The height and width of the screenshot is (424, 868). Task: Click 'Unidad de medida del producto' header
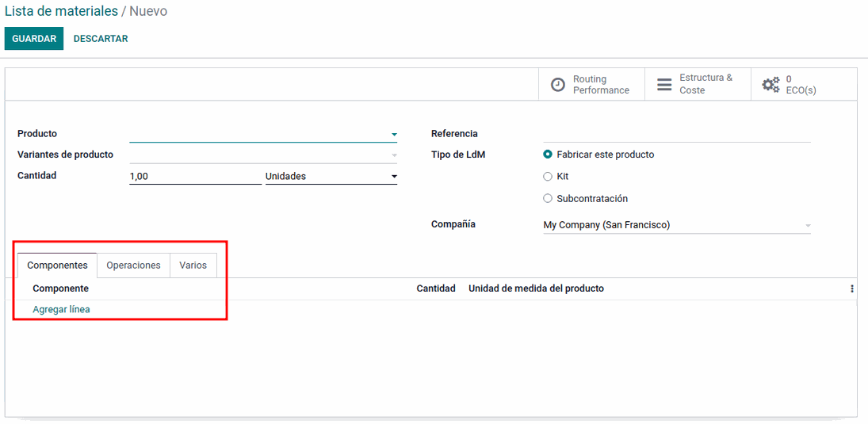tap(536, 288)
